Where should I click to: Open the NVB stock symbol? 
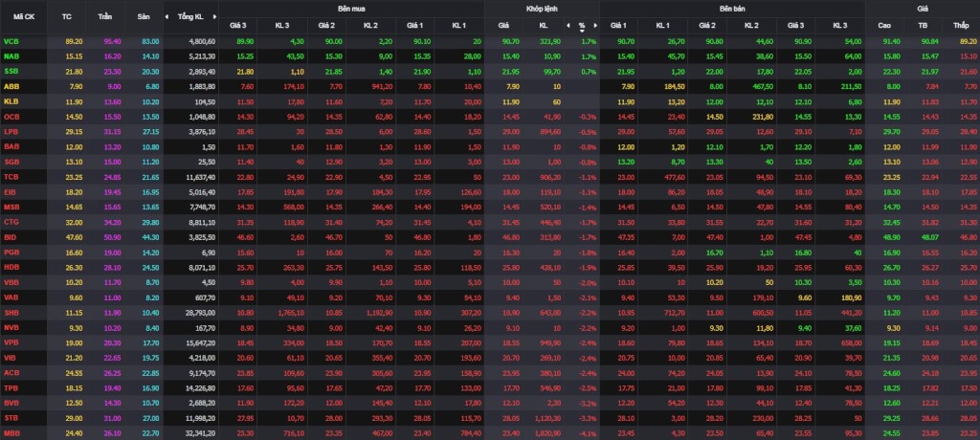pyautogui.click(x=11, y=327)
